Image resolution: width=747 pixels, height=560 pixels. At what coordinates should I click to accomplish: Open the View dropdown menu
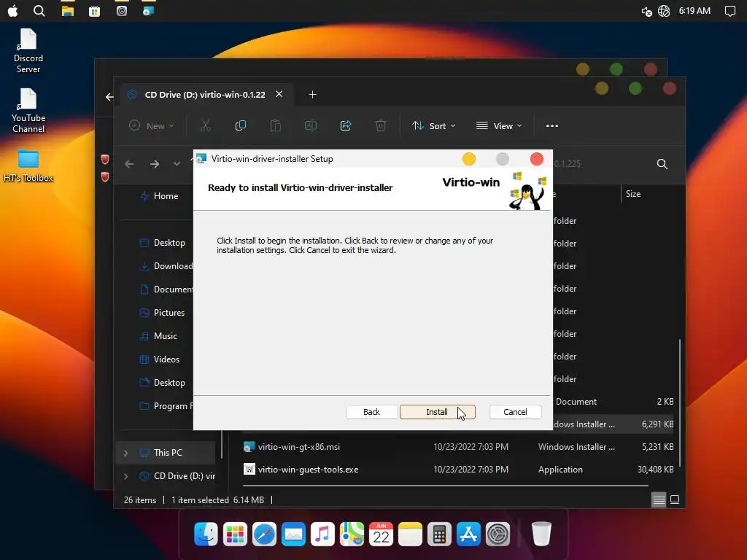click(x=499, y=125)
